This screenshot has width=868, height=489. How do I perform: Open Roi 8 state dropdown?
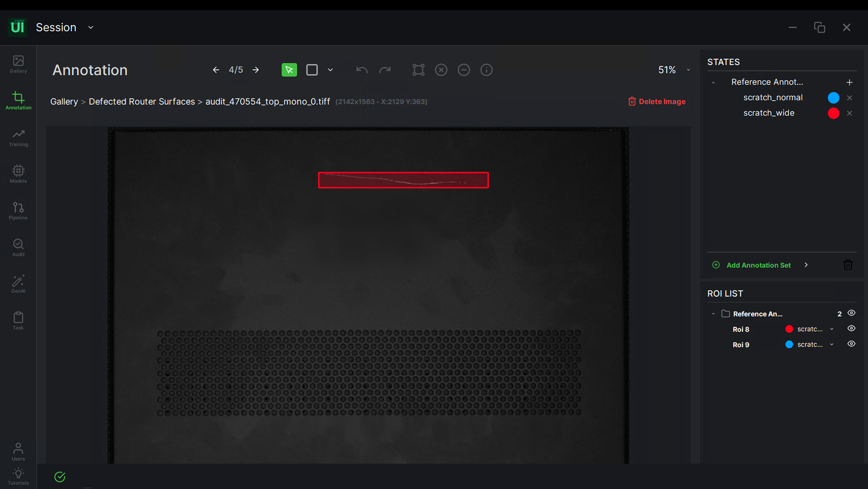point(832,329)
